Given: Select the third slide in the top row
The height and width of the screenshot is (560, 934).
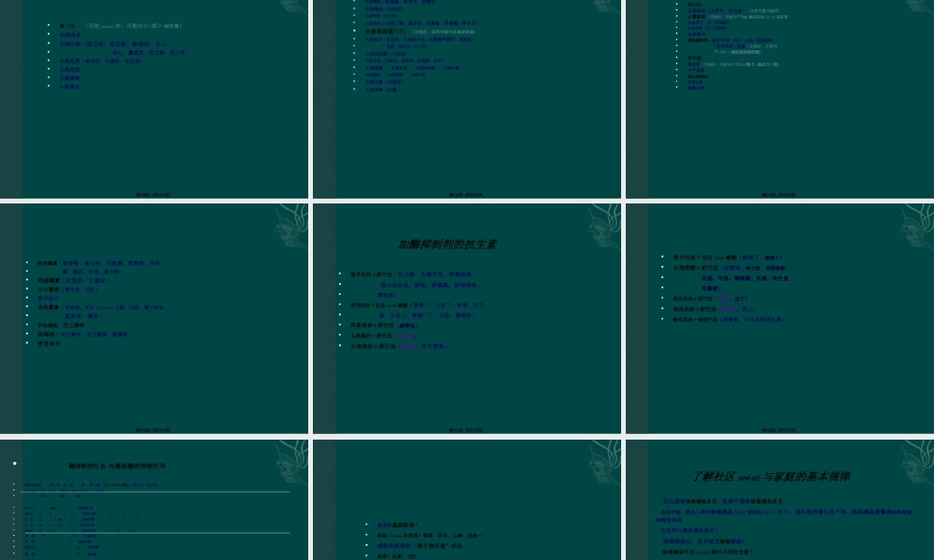Looking at the screenshot, I should pyautogui.click(x=780, y=98).
